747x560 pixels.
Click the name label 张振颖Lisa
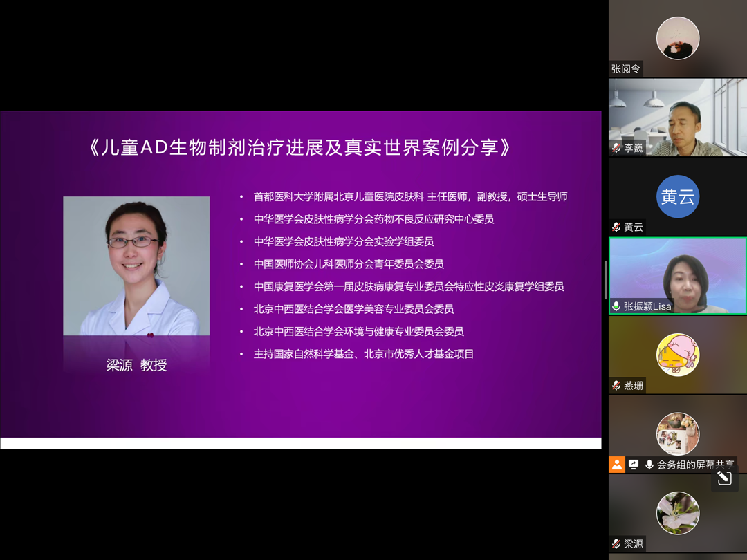[x=647, y=306]
